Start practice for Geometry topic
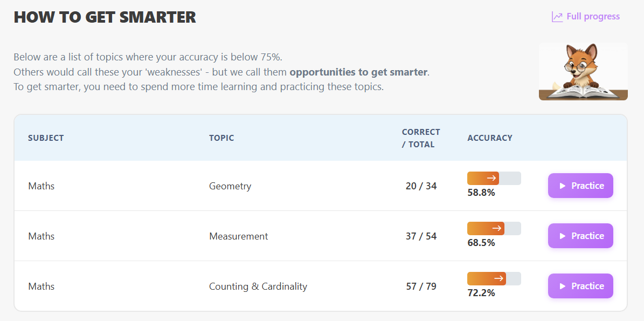The width and height of the screenshot is (644, 321). 580,186
